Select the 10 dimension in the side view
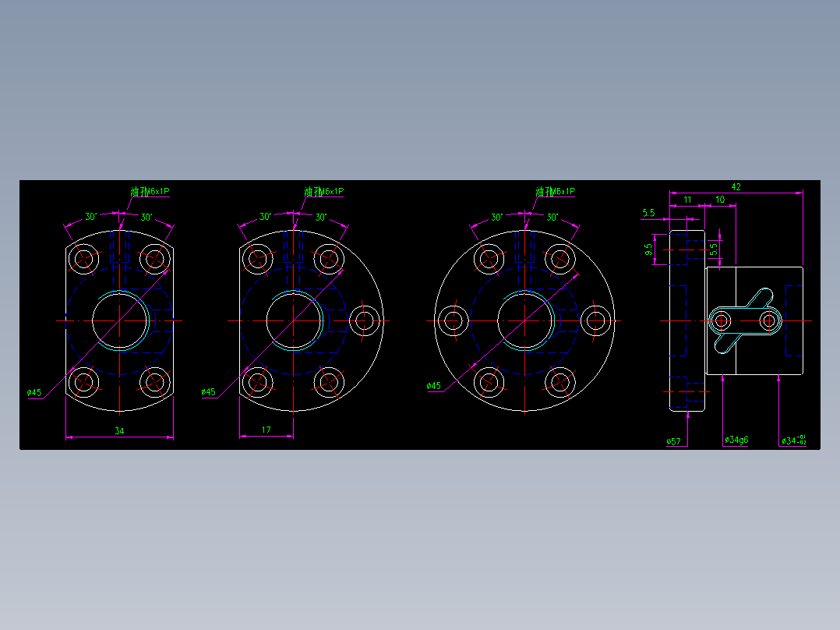 point(722,200)
